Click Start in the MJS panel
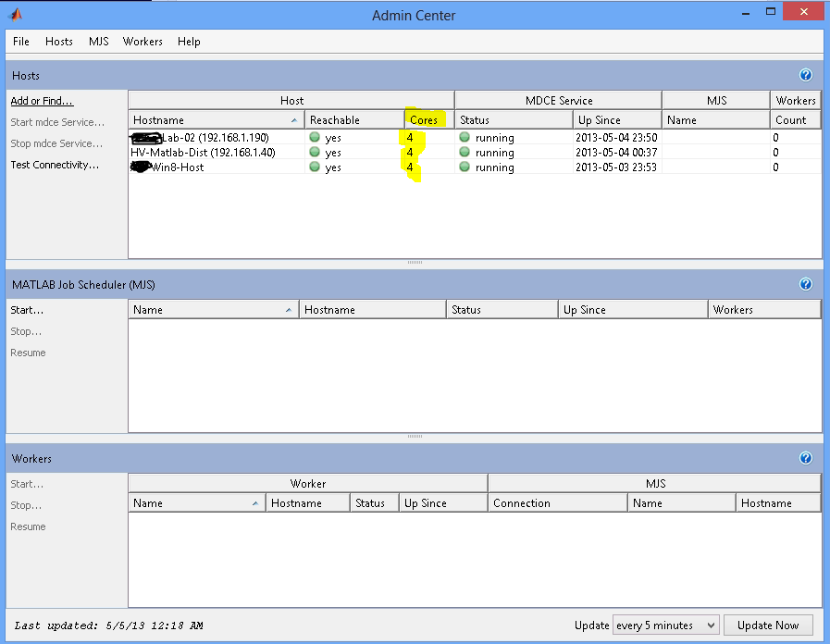The width and height of the screenshot is (830, 644). 27,310
